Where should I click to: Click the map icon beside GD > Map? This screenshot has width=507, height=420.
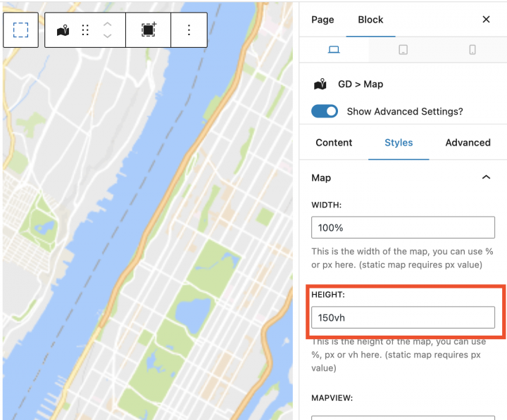pos(320,84)
